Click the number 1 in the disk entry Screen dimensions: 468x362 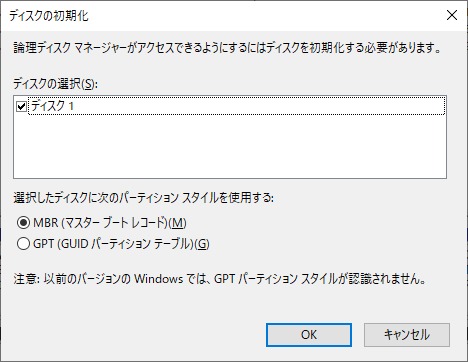pyautogui.click(x=71, y=106)
